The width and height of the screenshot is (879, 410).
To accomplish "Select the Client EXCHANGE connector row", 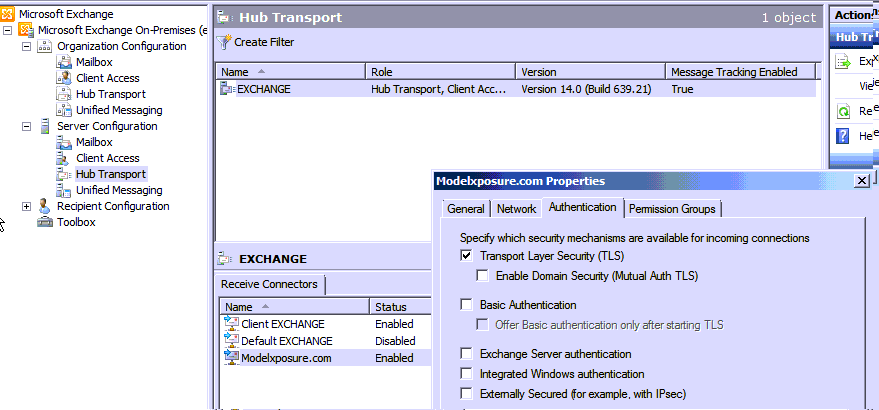I will 326,324.
